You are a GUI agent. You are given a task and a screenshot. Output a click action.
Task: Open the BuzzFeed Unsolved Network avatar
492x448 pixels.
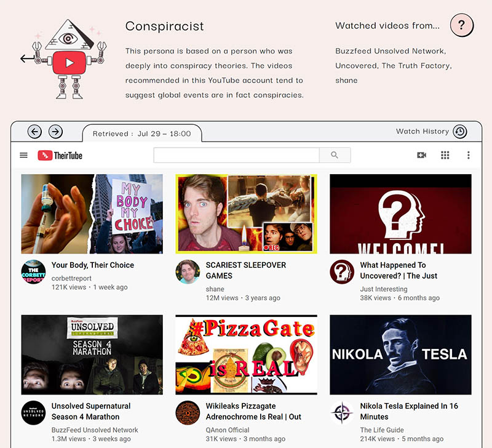(33, 413)
